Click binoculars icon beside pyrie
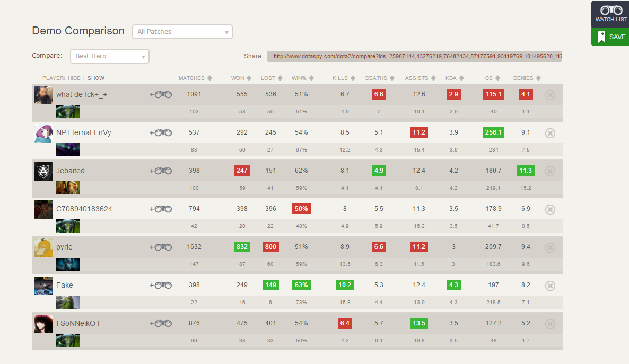This screenshot has width=629, height=364. coord(161,247)
